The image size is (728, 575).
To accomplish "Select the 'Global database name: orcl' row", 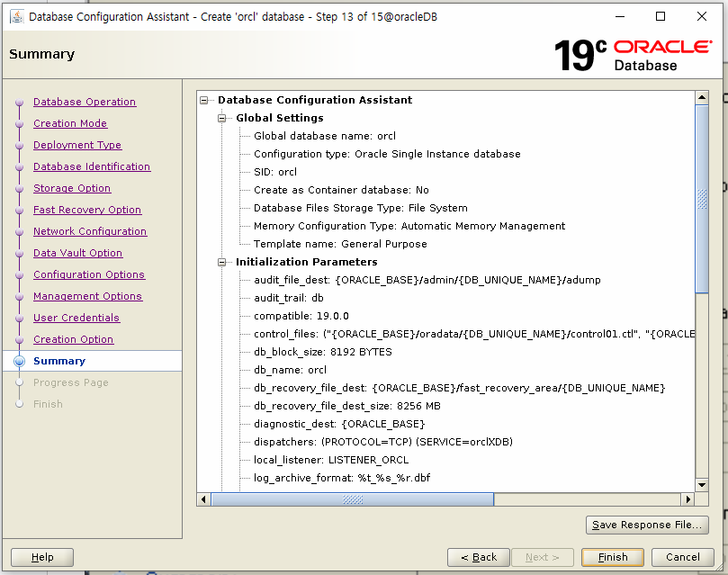I will (x=325, y=136).
